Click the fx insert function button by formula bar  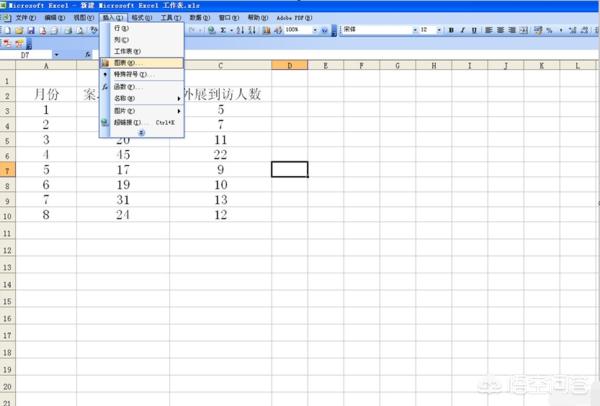click(x=88, y=55)
